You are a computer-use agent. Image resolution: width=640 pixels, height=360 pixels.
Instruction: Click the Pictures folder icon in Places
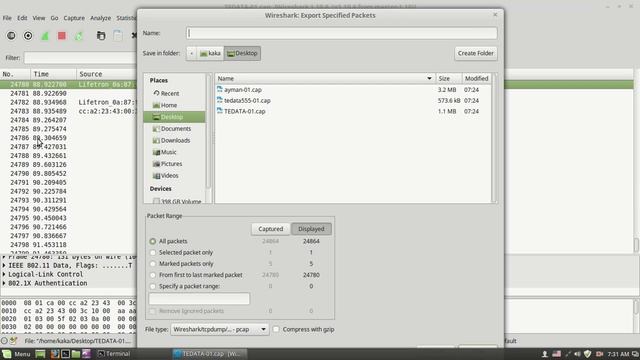pyautogui.click(x=156, y=164)
